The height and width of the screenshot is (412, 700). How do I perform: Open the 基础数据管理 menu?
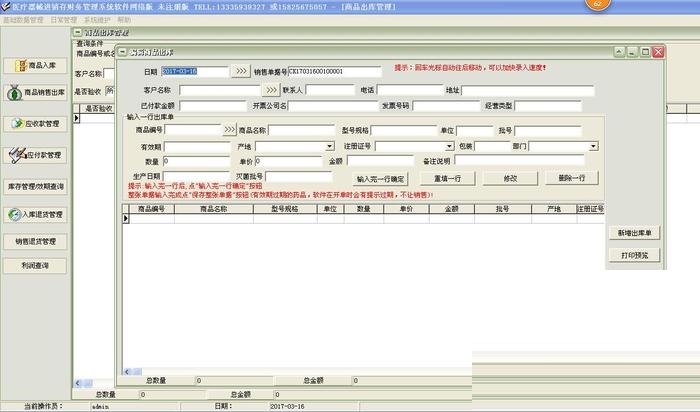(x=21, y=19)
